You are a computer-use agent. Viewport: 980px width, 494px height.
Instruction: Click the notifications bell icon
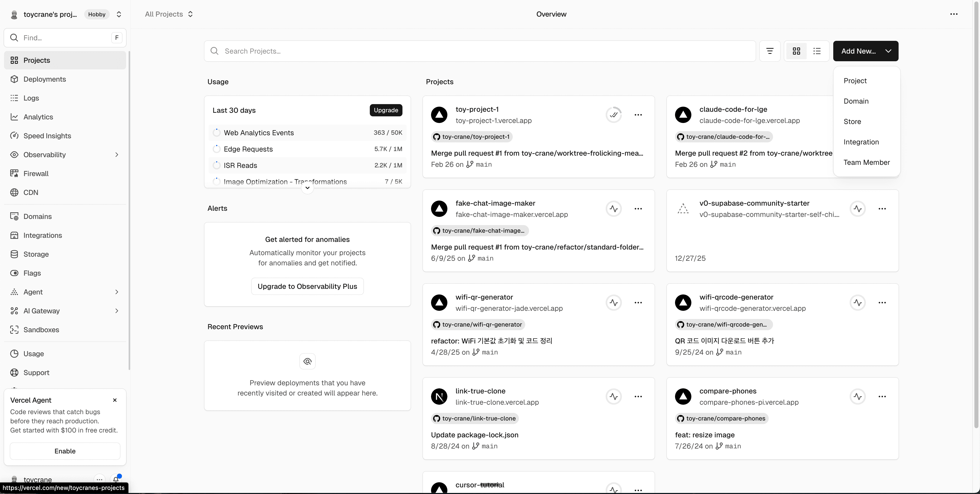[x=116, y=479]
